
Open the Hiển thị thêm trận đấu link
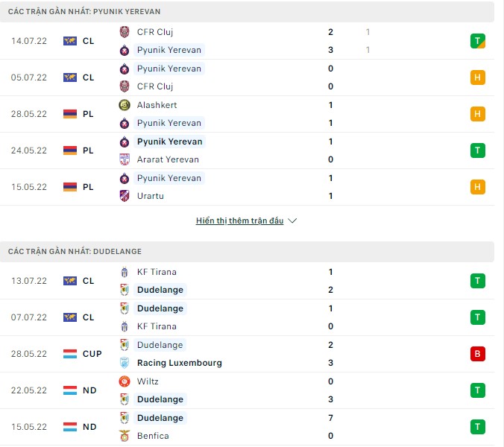click(239, 221)
